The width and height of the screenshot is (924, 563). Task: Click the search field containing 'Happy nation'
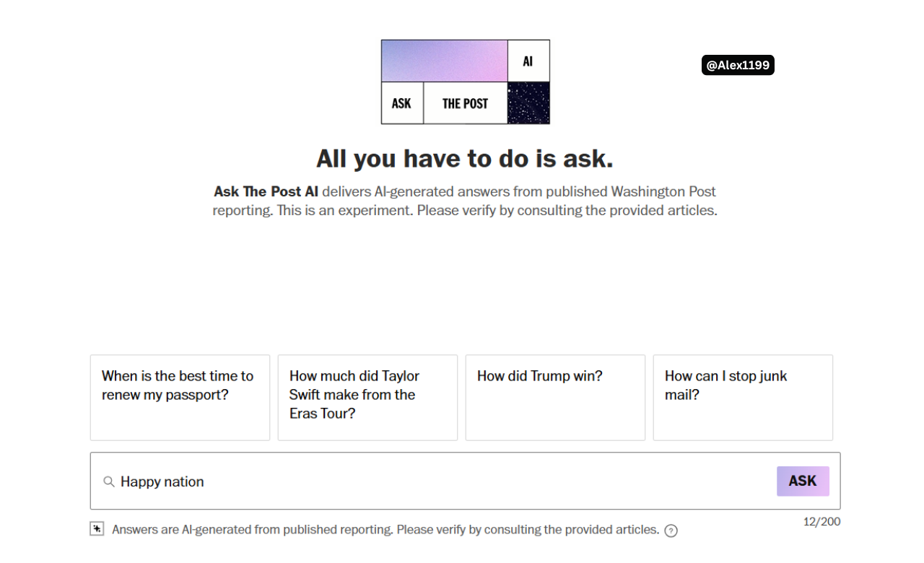(x=465, y=481)
